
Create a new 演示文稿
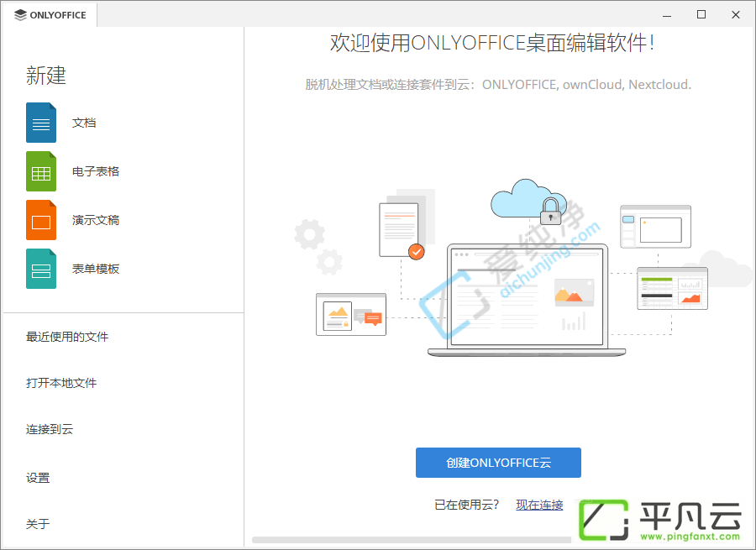[x=96, y=220]
